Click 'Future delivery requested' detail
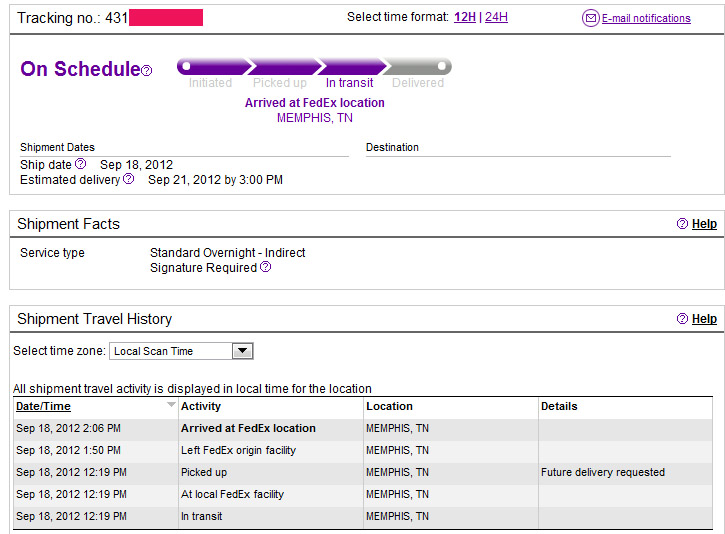 pos(603,472)
